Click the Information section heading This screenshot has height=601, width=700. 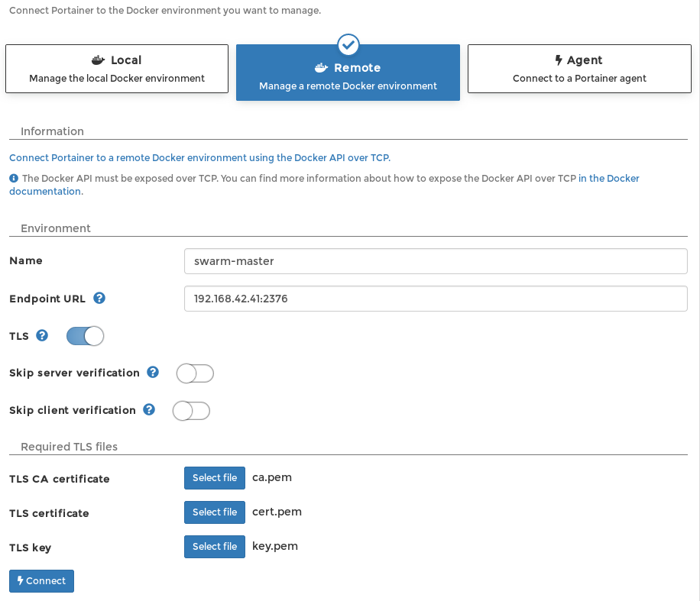click(52, 131)
